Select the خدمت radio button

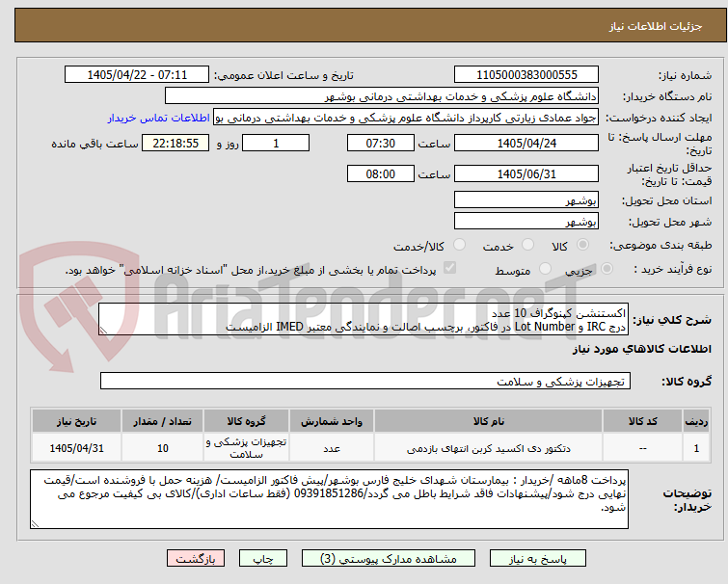(527, 245)
